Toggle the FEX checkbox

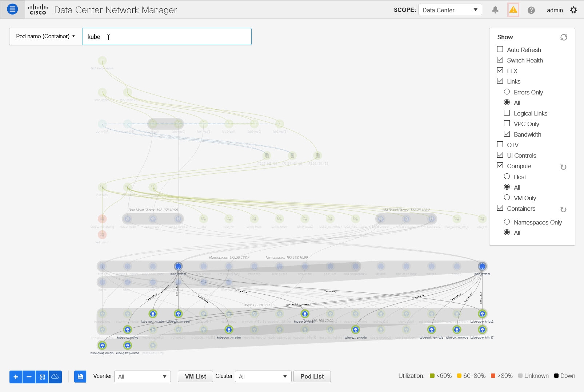tap(500, 70)
